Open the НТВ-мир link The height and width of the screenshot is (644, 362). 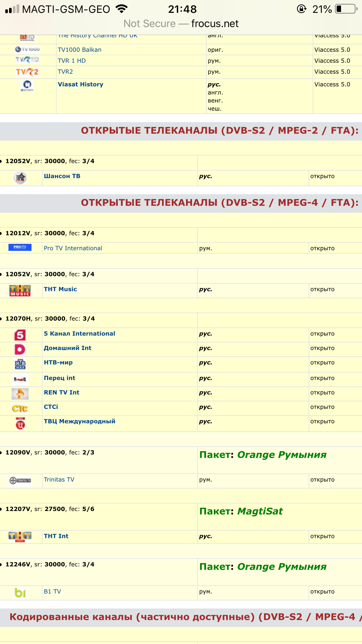point(58,362)
